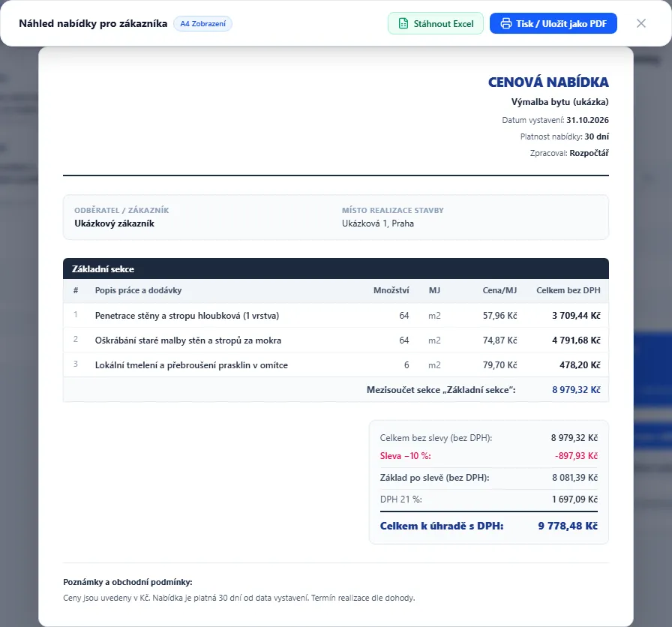Click the Mezisoučet sekce subtotal row
The width and height of the screenshot is (672, 627).
(x=335, y=390)
